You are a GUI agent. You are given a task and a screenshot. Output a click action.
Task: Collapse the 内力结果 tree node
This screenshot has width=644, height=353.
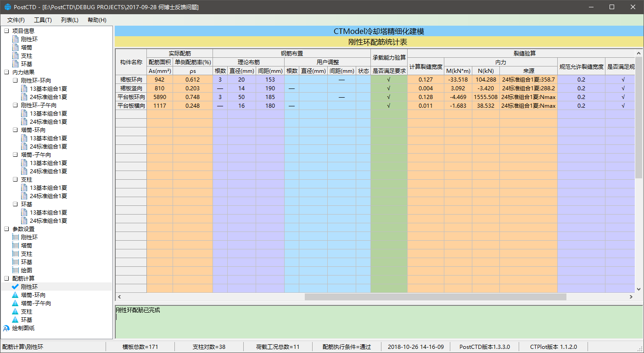(x=6, y=72)
